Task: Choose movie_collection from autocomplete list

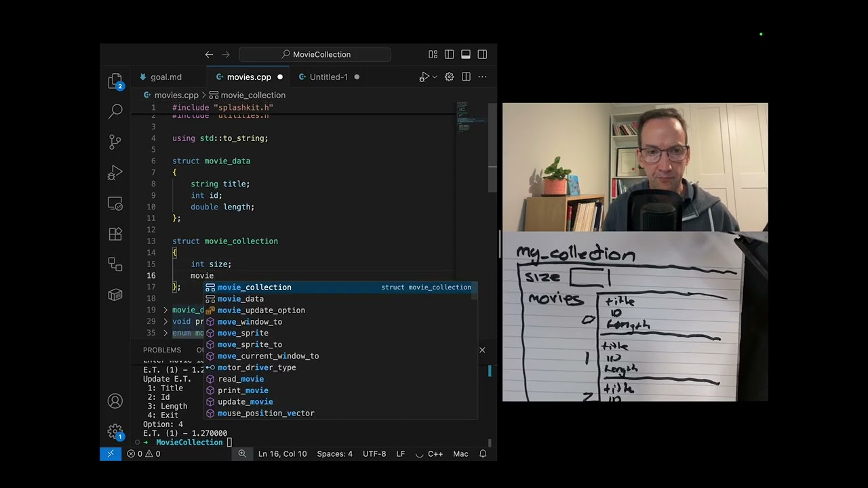Action: pyautogui.click(x=341, y=287)
